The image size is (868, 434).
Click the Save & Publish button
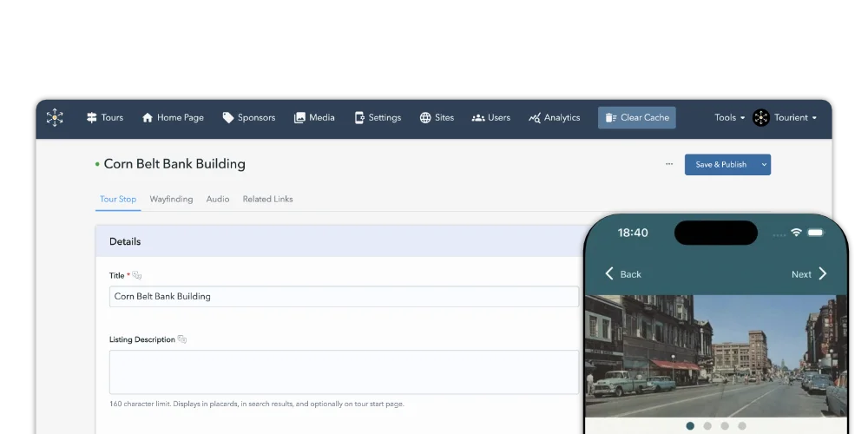[x=720, y=164]
